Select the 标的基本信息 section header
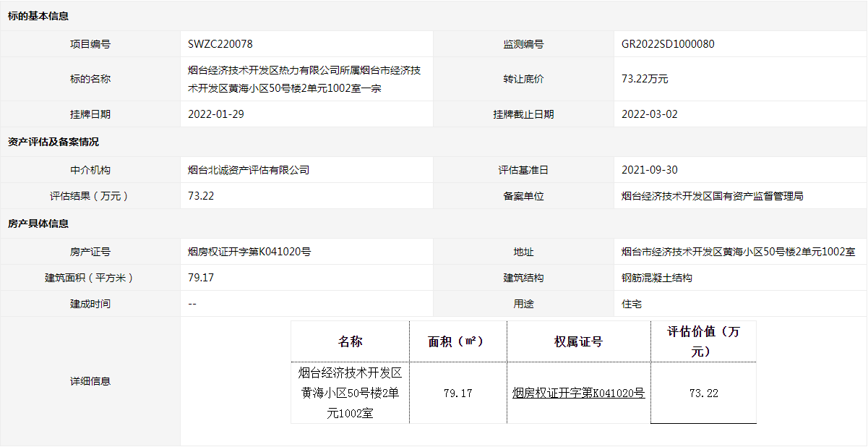 pyautogui.click(x=38, y=16)
